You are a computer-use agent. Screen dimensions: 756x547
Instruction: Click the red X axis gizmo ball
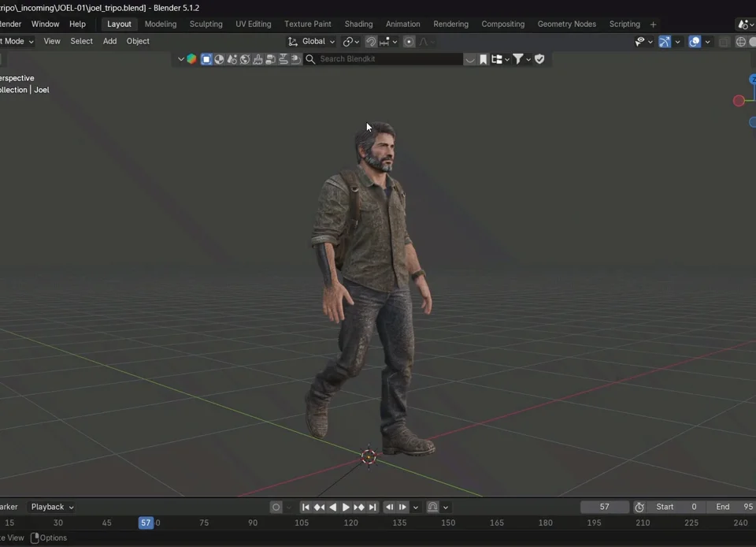click(739, 101)
